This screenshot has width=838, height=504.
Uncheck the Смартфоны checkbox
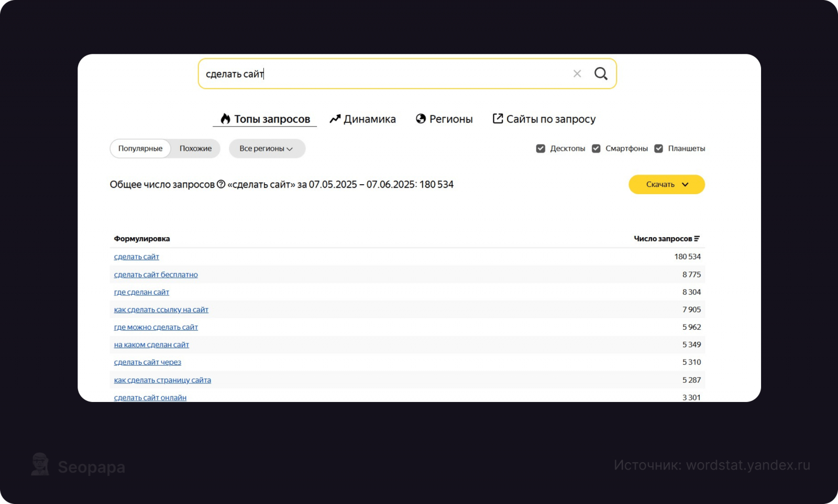click(596, 149)
